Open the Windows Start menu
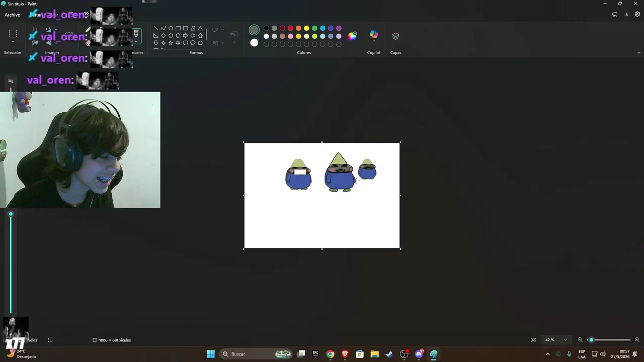This screenshot has width=644, height=362. coord(211,354)
